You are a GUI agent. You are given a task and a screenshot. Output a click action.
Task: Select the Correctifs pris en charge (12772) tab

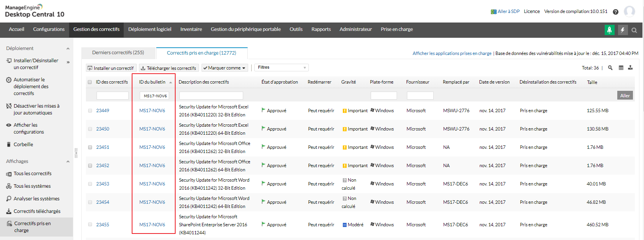tap(202, 53)
